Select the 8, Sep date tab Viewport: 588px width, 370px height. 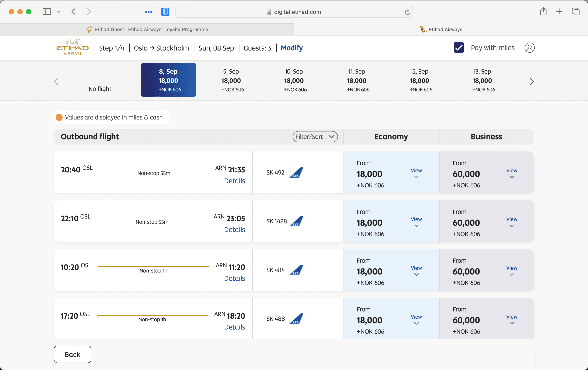(x=168, y=80)
